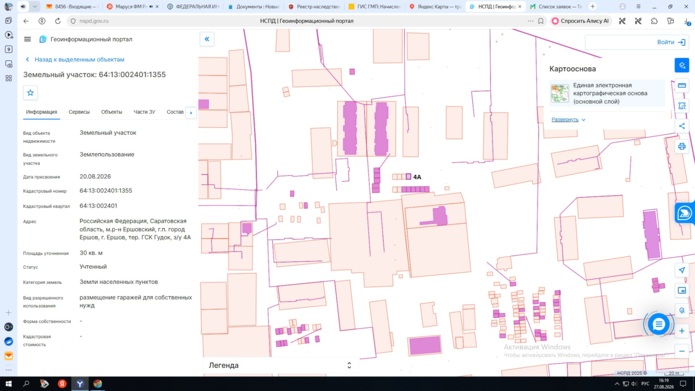Click the Войти login button
695x391 pixels.
pyautogui.click(x=671, y=42)
